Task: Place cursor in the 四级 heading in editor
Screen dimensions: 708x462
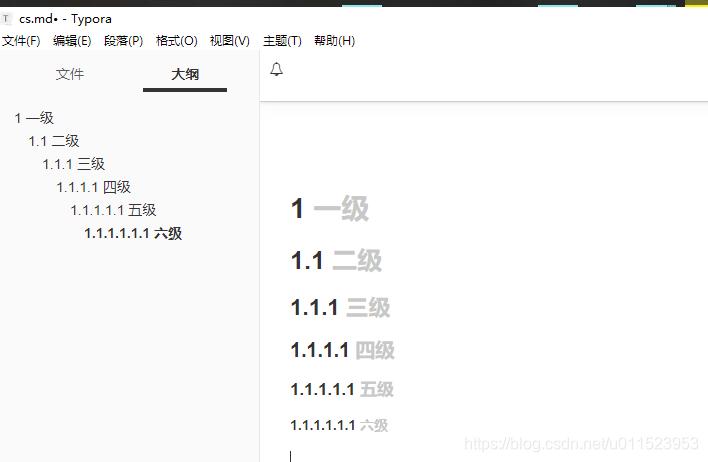Action: click(343, 350)
